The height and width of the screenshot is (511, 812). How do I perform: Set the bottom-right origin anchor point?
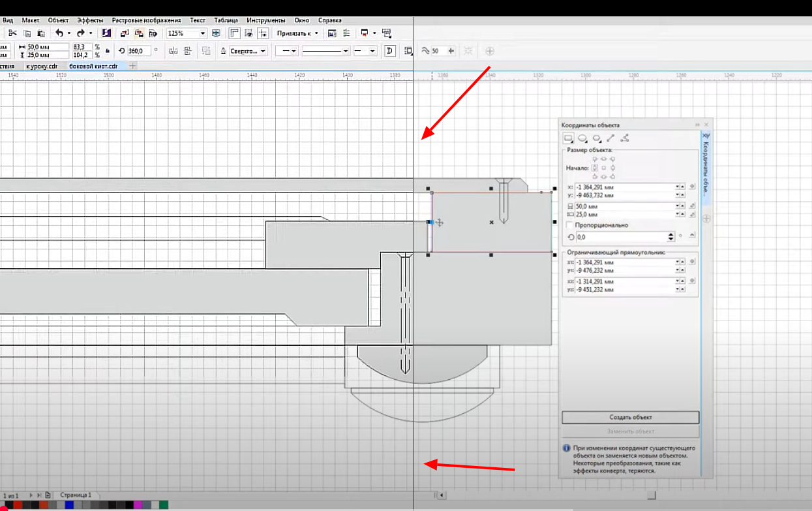(613, 177)
